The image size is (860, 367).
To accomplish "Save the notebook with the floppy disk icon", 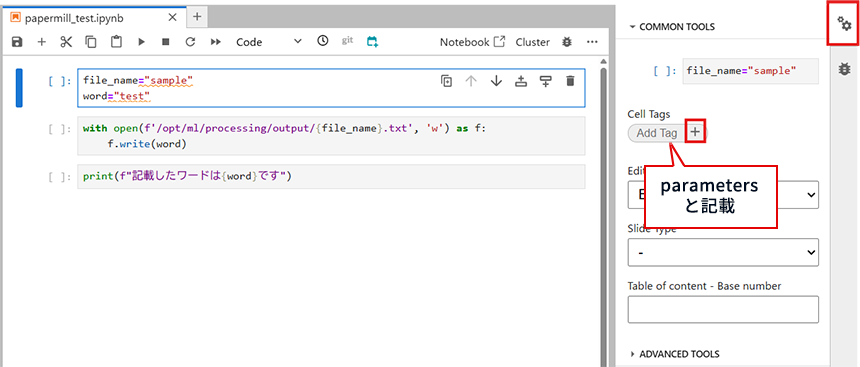I will 17,42.
